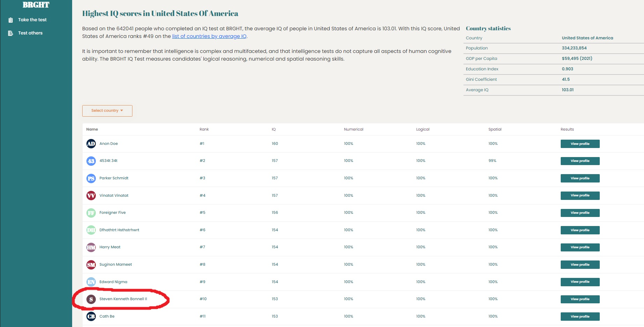View profile of Suginon Mameet
Screen dimensions: 644x327
pos(580,265)
